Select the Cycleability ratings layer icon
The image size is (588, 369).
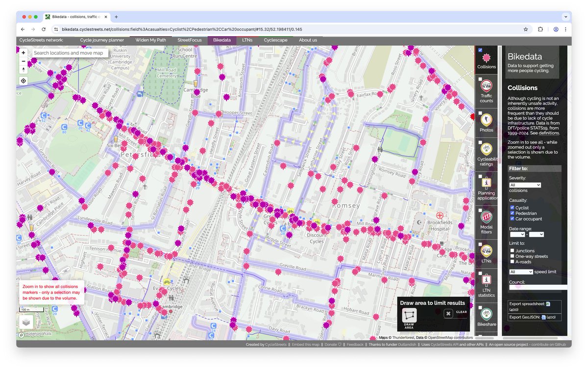(x=487, y=148)
